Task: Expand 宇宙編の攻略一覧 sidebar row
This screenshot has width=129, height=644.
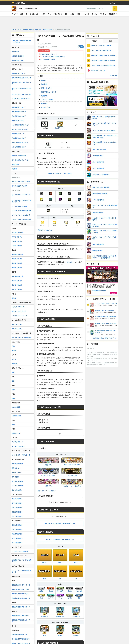Action: click(23, 276)
